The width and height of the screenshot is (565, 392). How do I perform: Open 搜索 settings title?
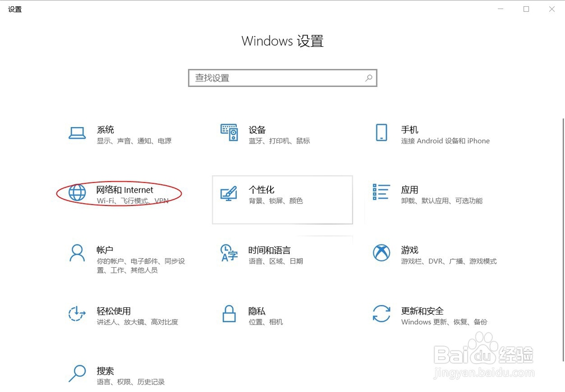[105, 371]
